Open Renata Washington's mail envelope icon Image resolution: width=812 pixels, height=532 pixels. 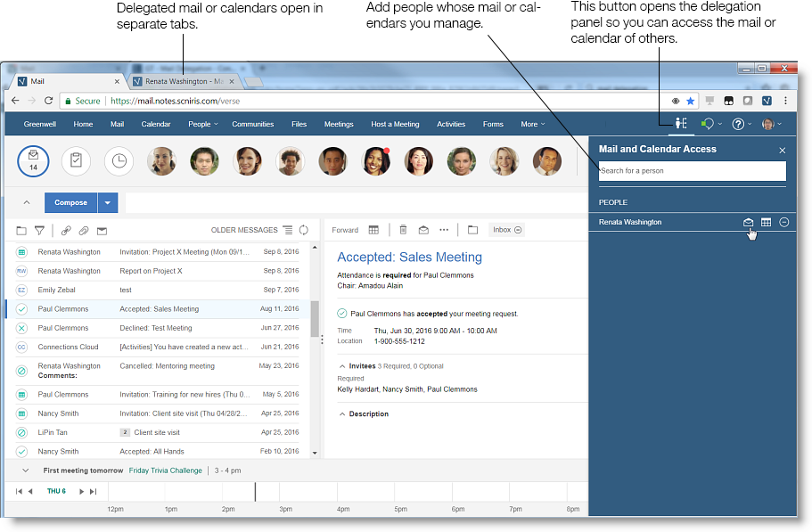(x=748, y=222)
